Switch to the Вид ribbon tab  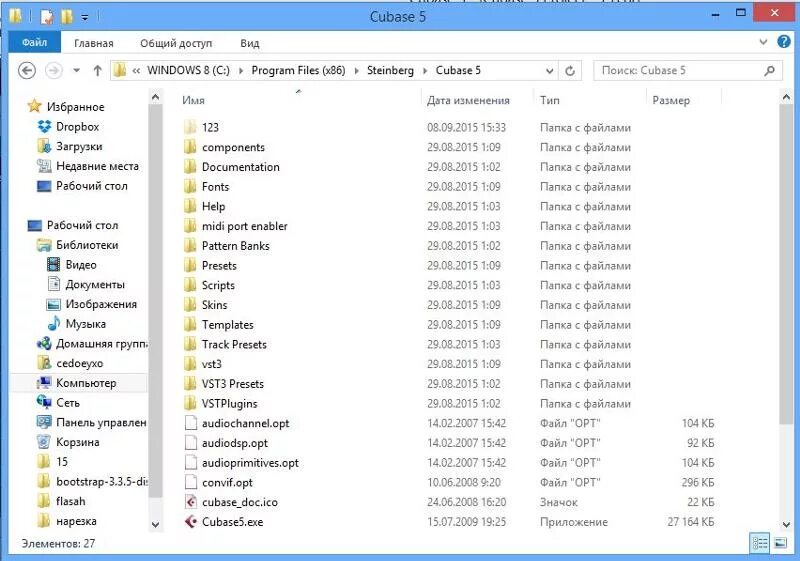(x=249, y=43)
